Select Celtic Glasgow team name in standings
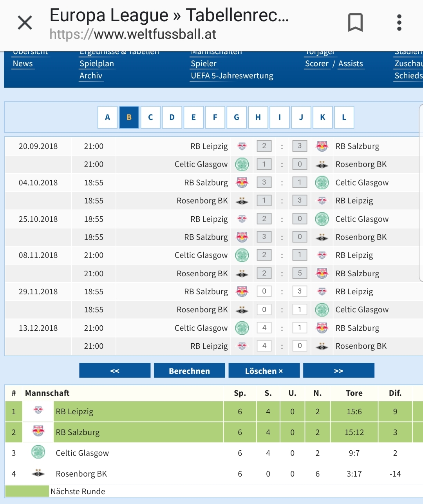The height and width of the screenshot is (504, 423). tap(82, 453)
